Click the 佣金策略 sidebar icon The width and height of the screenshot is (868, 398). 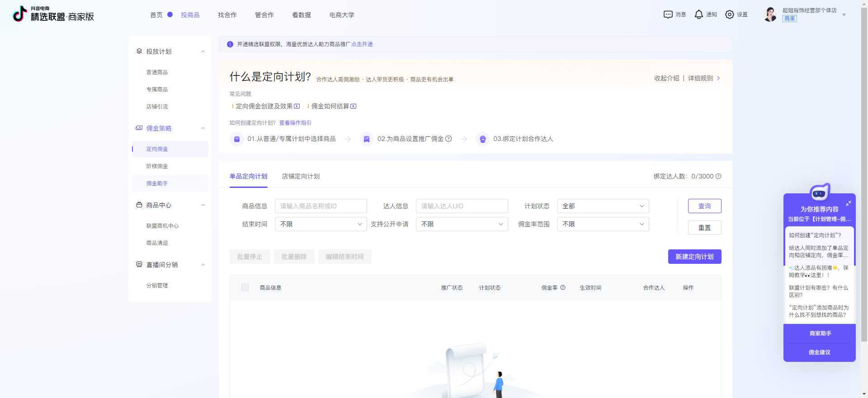[x=139, y=128]
